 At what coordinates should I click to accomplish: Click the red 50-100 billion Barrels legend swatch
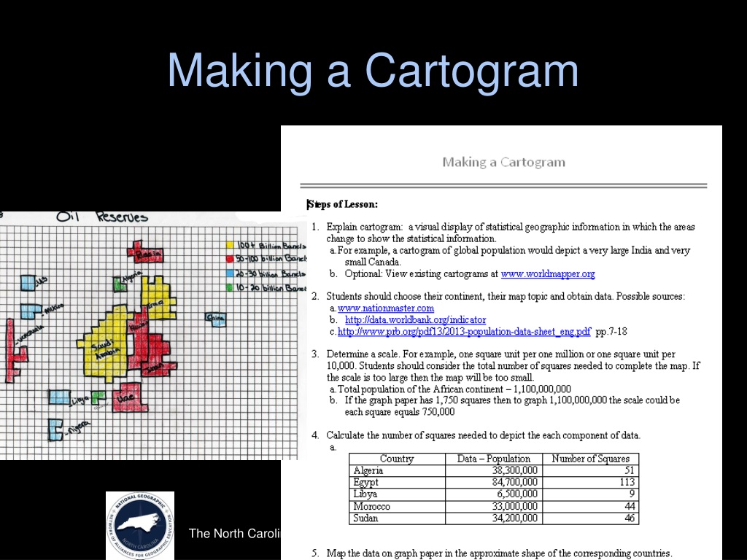(230, 259)
